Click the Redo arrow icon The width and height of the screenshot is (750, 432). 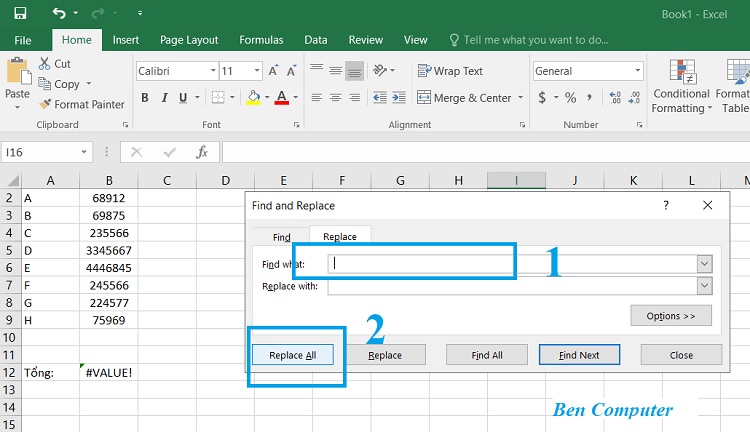pyautogui.click(x=98, y=13)
